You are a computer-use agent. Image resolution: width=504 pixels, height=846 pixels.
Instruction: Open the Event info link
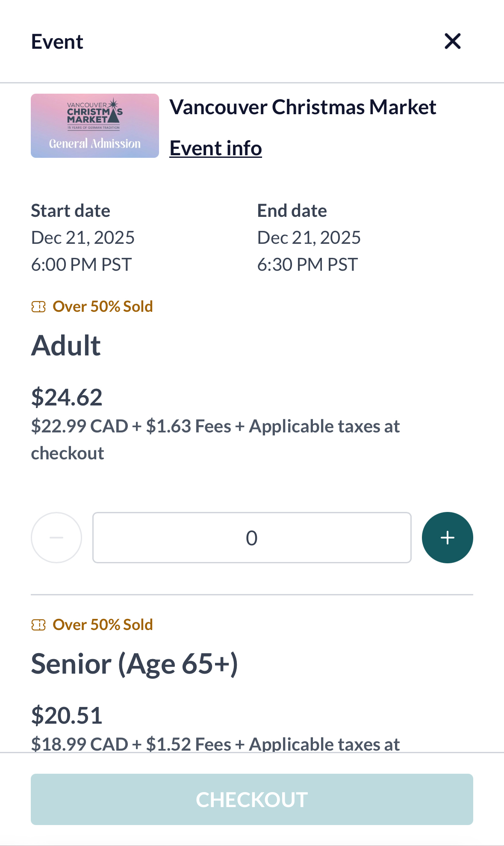tap(215, 148)
